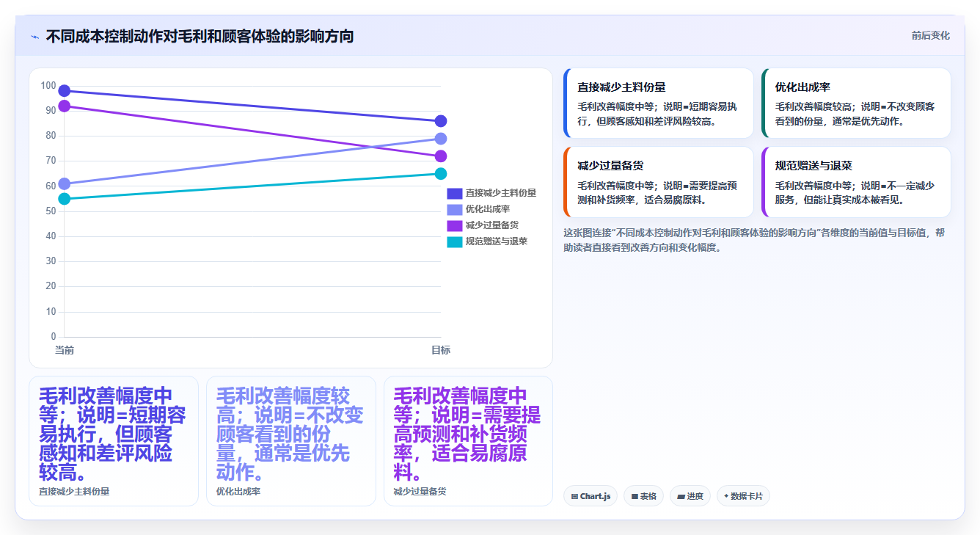
Task: Toggle the 直接减少主料份量 legend entry
Action: (491, 193)
